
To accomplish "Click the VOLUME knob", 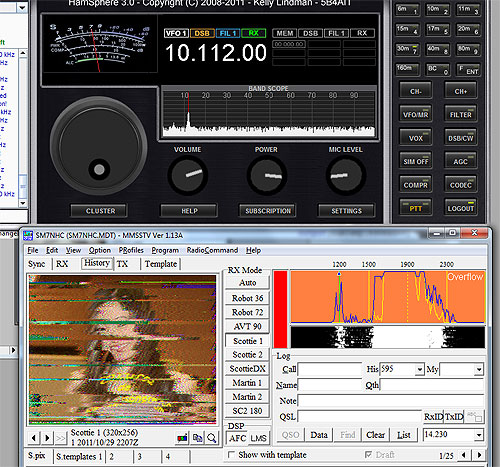I will pos(188,174).
